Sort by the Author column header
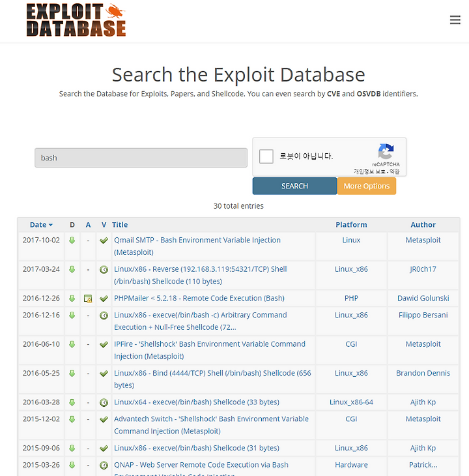The image size is (469, 476). [423, 225]
